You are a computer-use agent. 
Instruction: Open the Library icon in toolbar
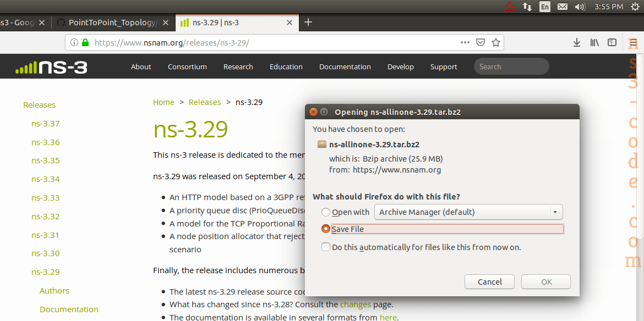tap(594, 42)
